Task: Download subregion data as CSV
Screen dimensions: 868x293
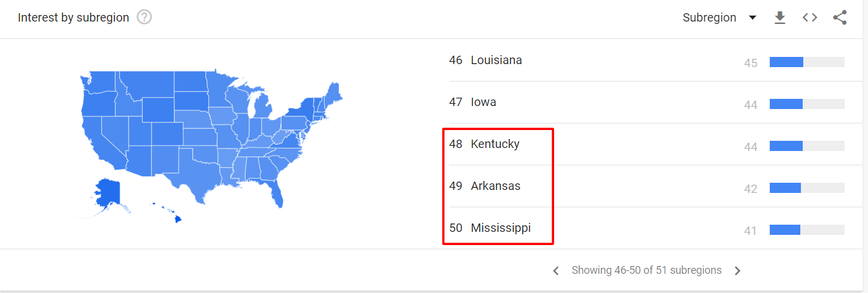Action: click(779, 17)
